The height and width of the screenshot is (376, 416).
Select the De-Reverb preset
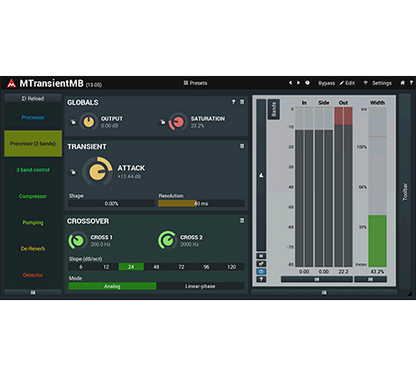click(33, 249)
